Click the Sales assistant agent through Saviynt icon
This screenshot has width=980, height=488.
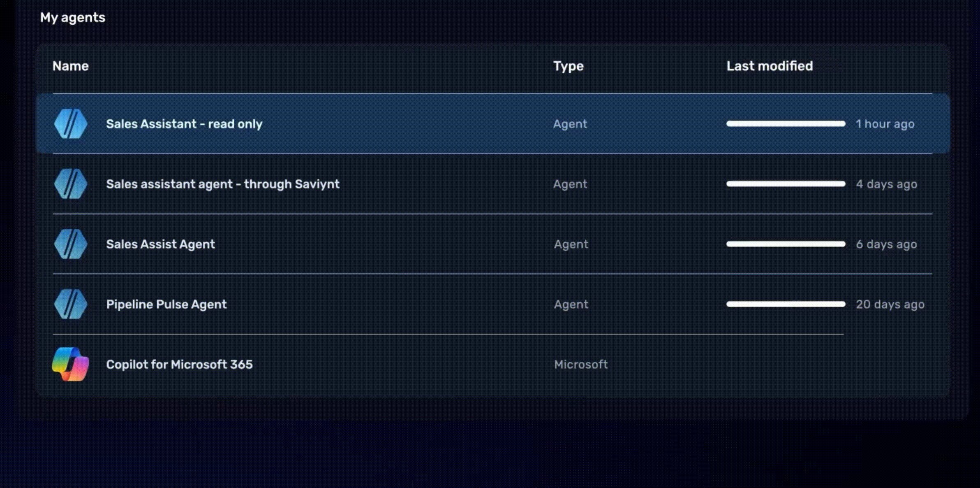click(71, 184)
